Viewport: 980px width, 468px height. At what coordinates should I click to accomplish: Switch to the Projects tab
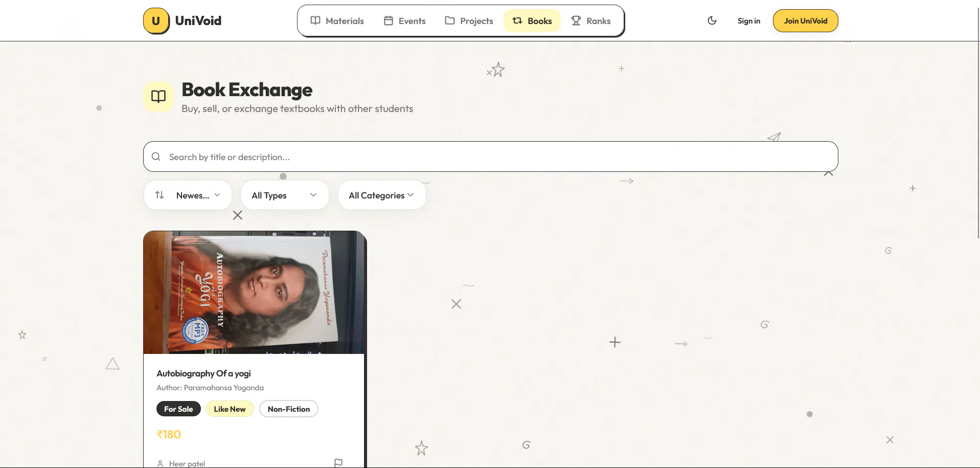[469, 21]
